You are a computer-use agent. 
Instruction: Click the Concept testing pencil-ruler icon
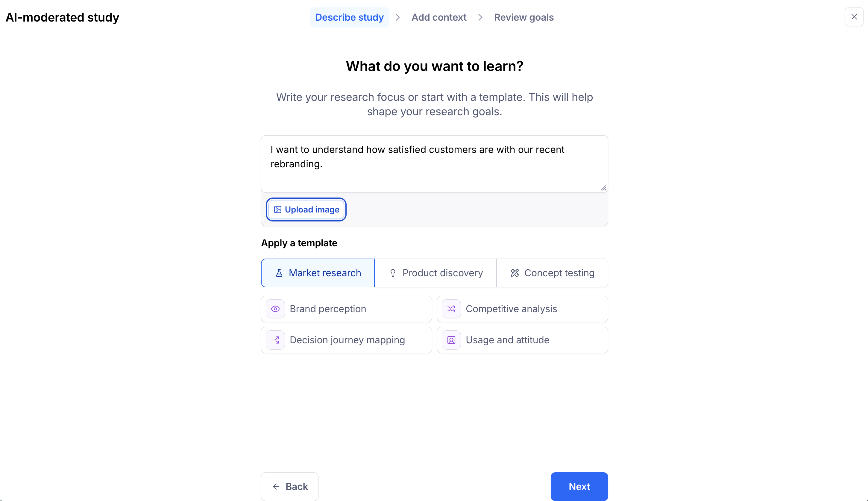pyautogui.click(x=515, y=273)
